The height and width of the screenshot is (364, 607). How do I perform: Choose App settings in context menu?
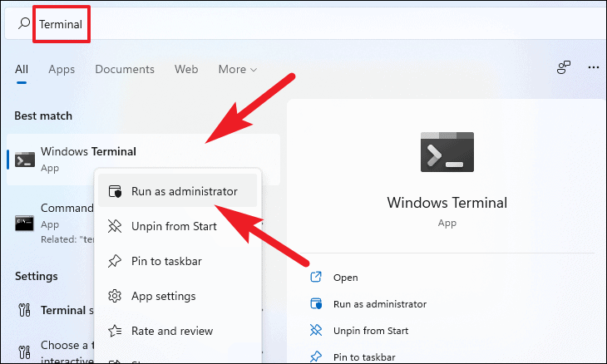[x=177, y=296]
